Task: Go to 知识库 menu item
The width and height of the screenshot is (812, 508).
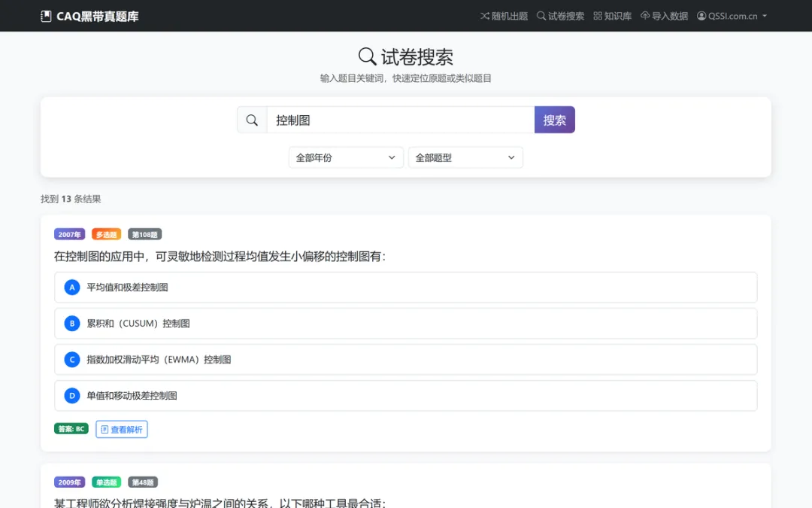Action: pyautogui.click(x=613, y=16)
